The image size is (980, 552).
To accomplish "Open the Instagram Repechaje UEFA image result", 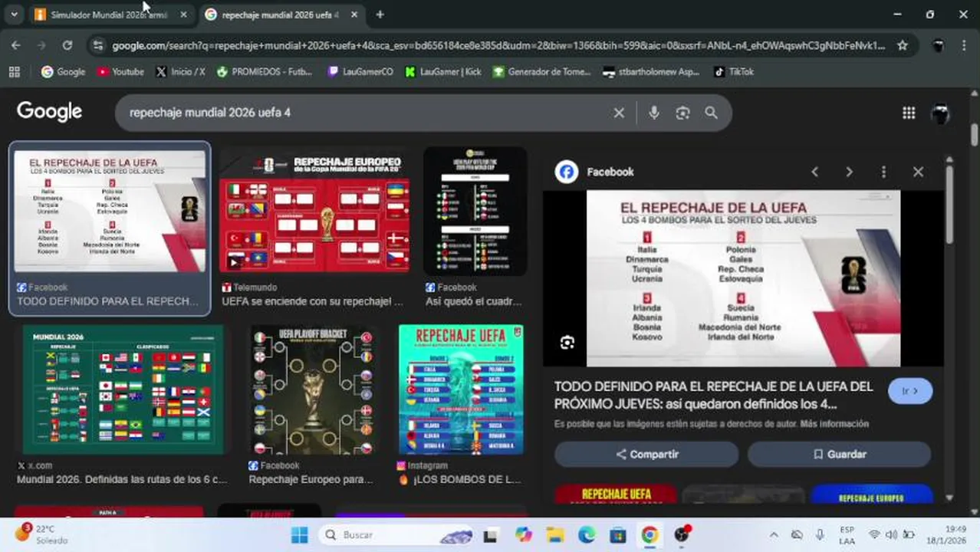I will tap(461, 389).
